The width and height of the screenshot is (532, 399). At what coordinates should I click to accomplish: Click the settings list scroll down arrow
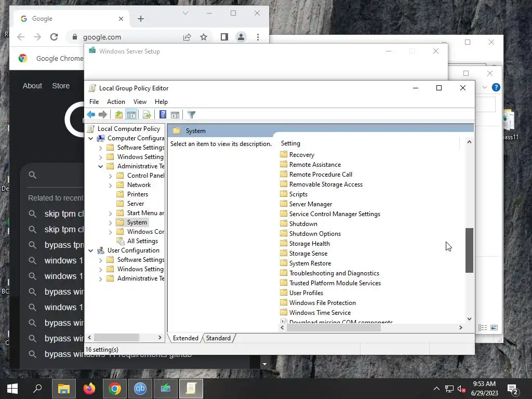point(469,319)
